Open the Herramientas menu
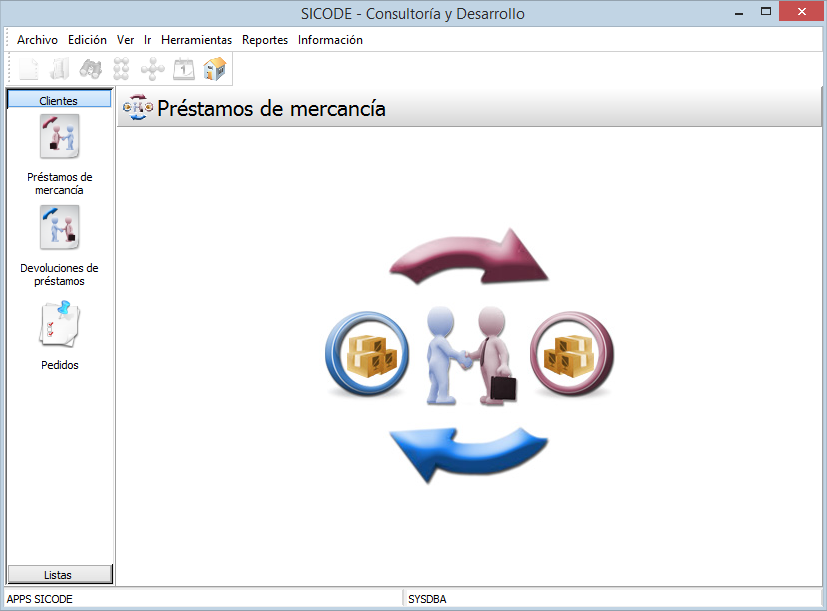Viewport: 827px width, 611px height. click(x=196, y=40)
